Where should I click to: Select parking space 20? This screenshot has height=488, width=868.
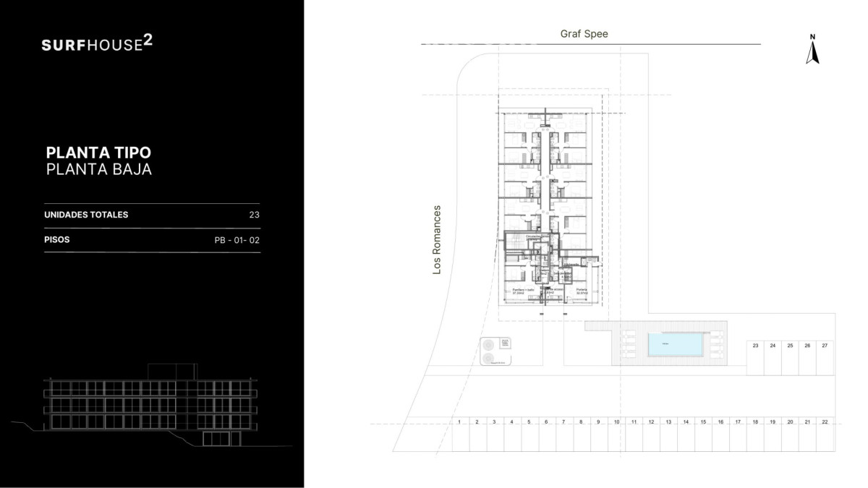790,435
